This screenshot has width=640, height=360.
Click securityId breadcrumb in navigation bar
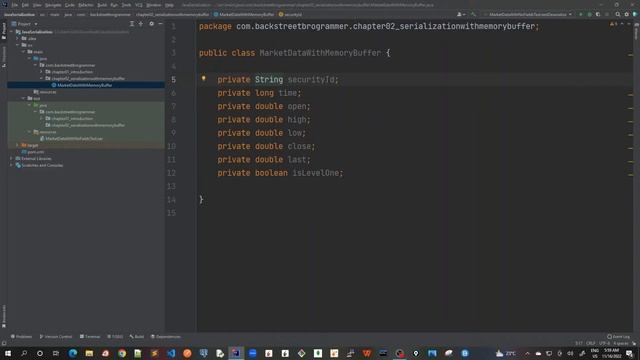[x=290, y=14]
